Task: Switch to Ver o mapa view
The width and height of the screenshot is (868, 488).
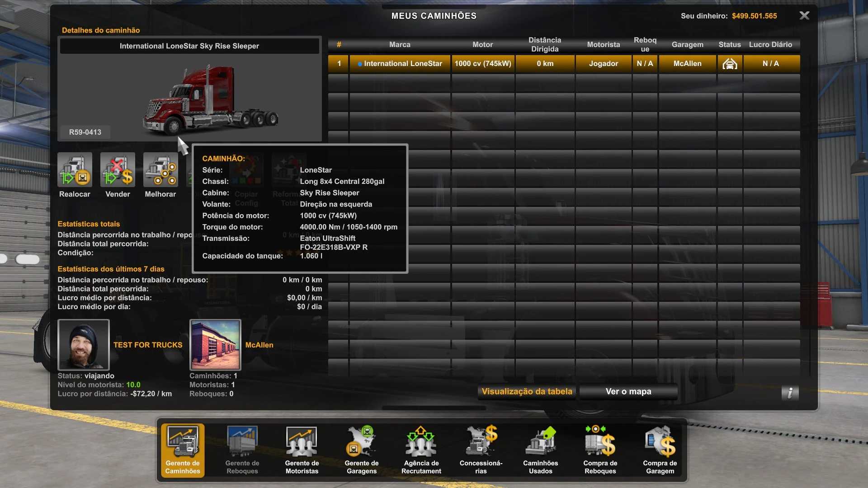Action: pos(628,391)
